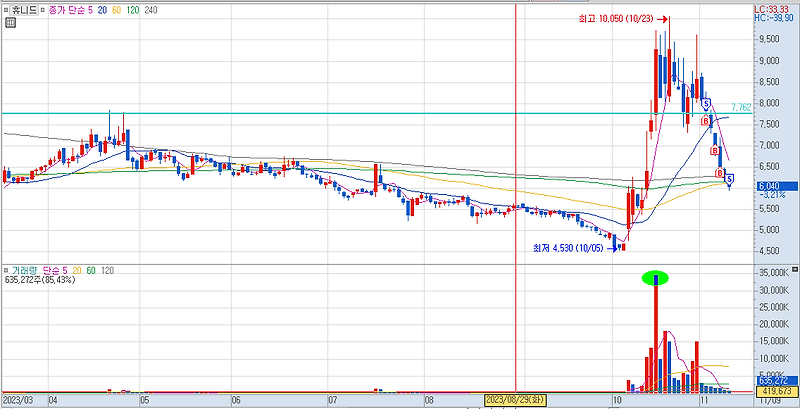Toggle the small square right of 휴니드
Image resolution: width=800 pixels, height=409 pixels.
tap(42, 10)
